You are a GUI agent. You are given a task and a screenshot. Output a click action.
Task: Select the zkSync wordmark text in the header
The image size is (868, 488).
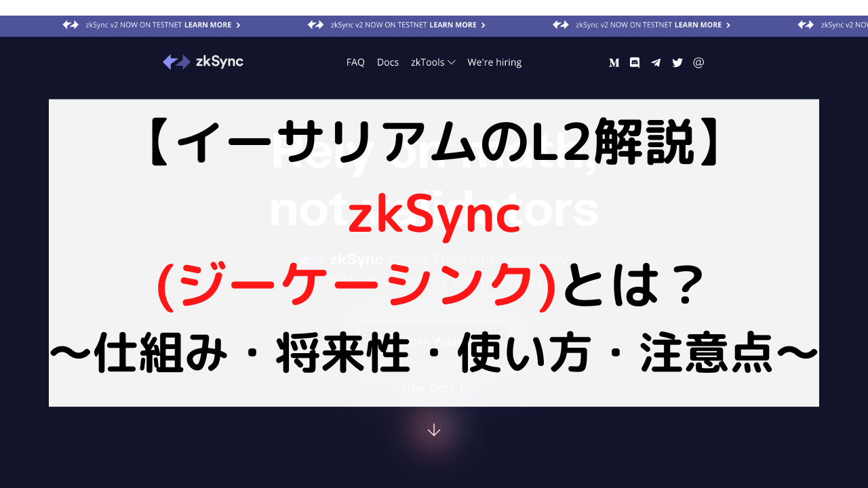220,62
